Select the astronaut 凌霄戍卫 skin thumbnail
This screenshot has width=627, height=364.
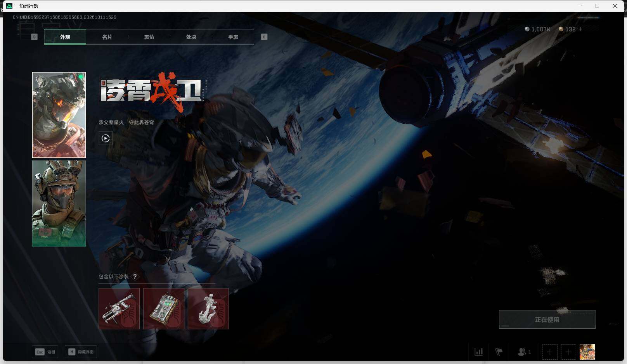coord(59,115)
